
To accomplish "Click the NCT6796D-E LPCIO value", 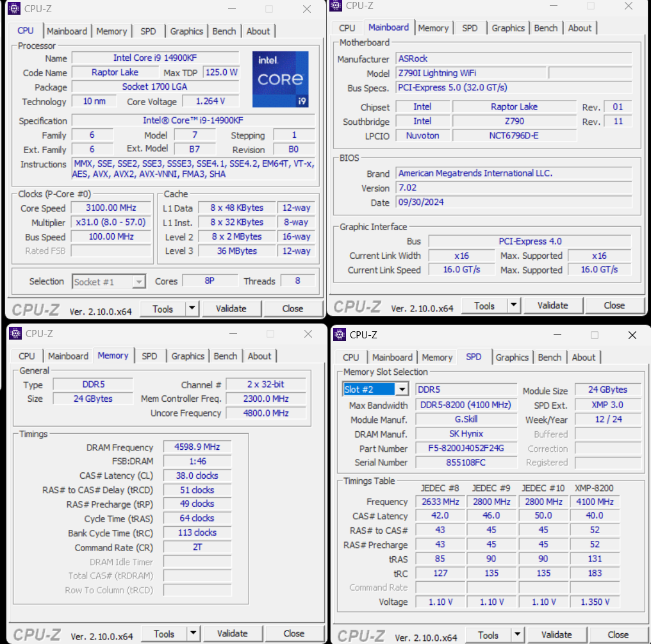I will (514, 135).
